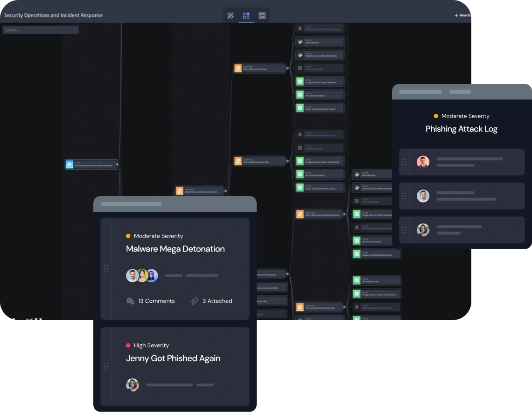The height and width of the screenshot is (412, 532).
Task: Open 13 Comments on Malware Mega Detonation
Action: click(151, 301)
